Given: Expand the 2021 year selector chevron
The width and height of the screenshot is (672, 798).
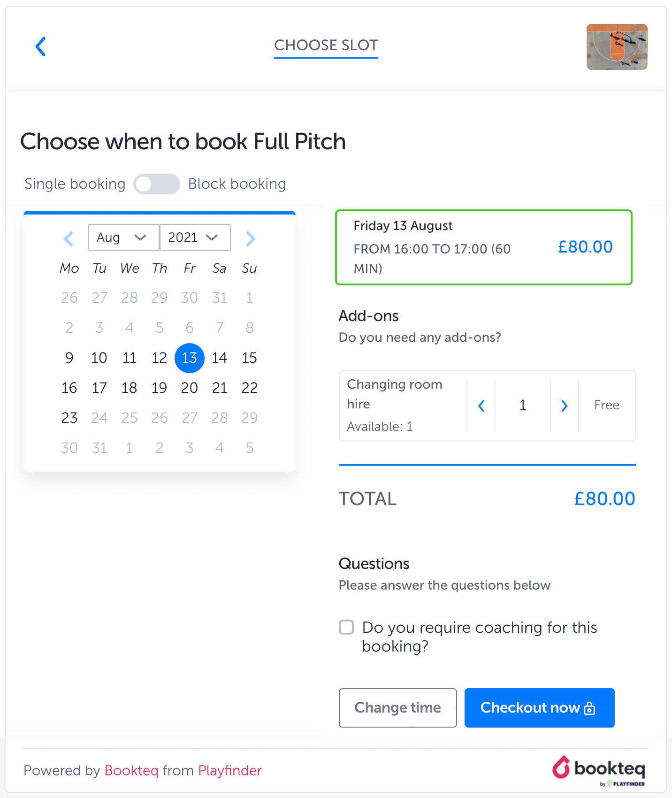Looking at the screenshot, I should pyautogui.click(x=211, y=238).
